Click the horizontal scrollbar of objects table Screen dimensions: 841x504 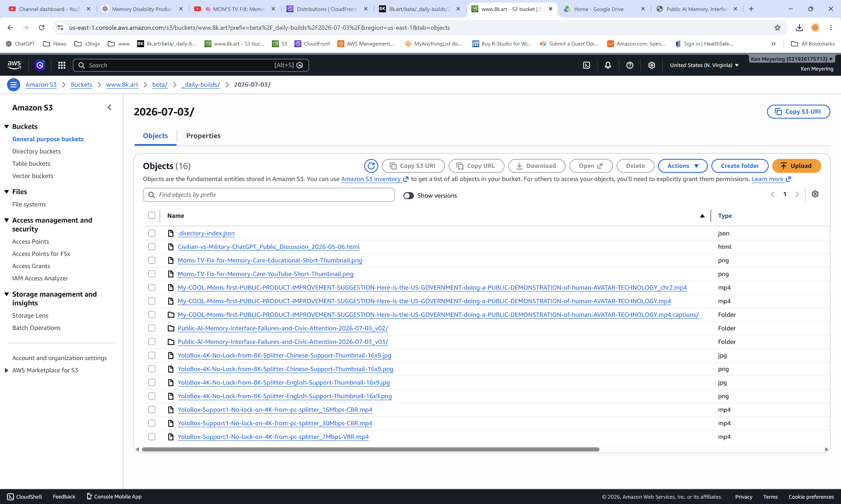pyautogui.click(x=370, y=449)
